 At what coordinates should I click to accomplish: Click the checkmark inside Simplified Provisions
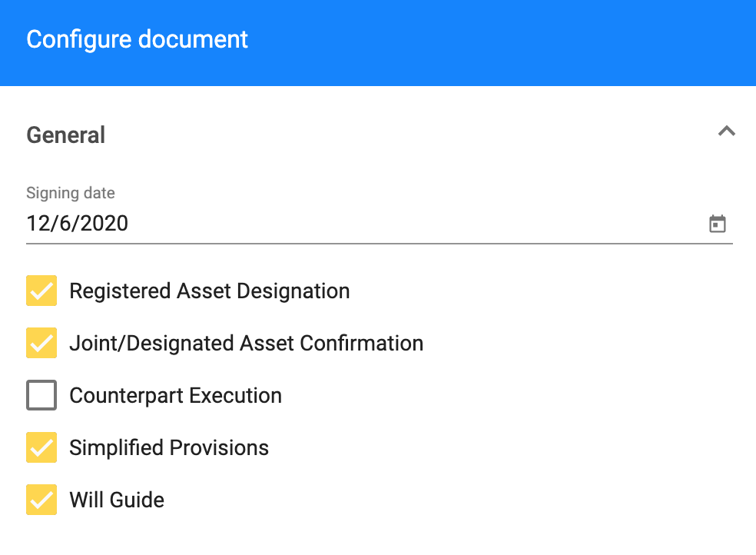pyautogui.click(x=41, y=447)
